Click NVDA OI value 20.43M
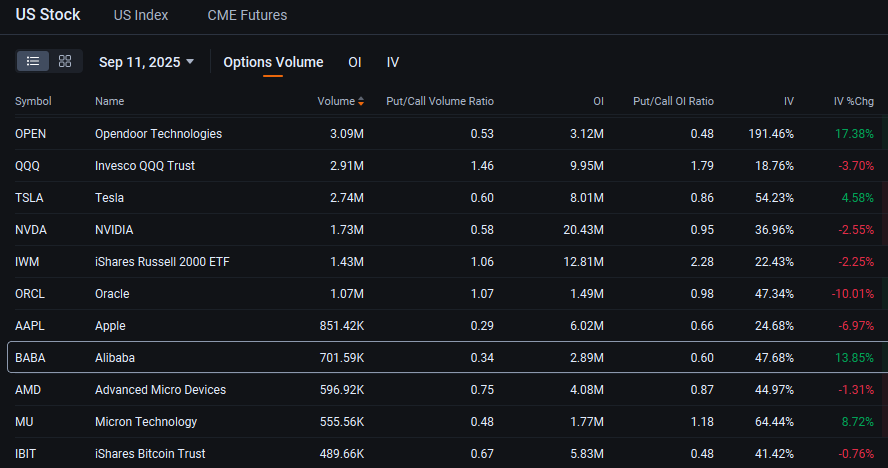Image resolution: width=888 pixels, height=468 pixels. click(583, 230)
